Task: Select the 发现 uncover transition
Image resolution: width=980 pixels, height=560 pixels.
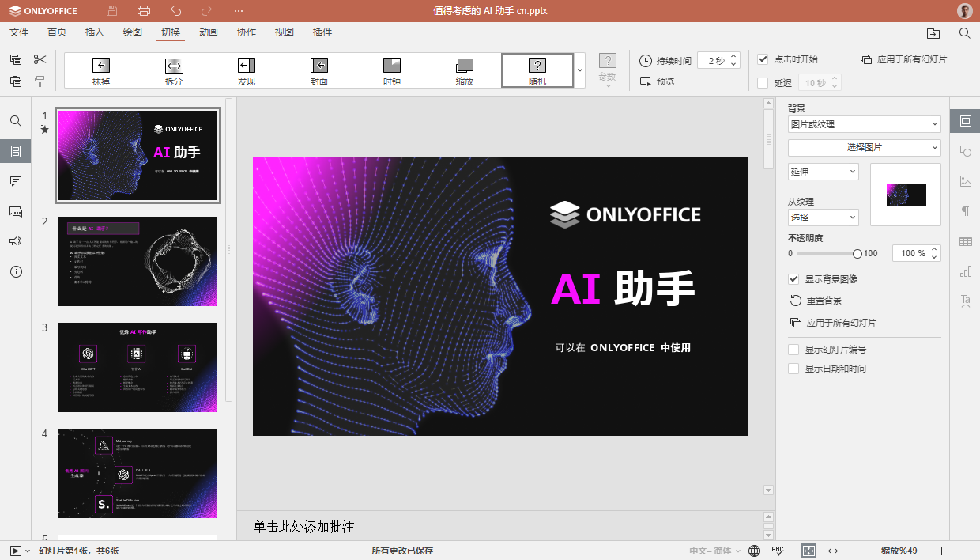Action: (x=247, y=70)
